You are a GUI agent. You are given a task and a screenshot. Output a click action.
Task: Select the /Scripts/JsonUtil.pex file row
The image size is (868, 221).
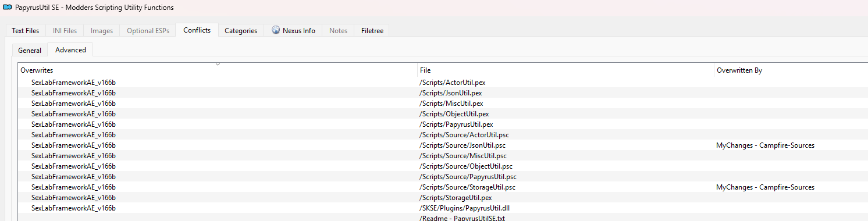click(x=443, y=93)
